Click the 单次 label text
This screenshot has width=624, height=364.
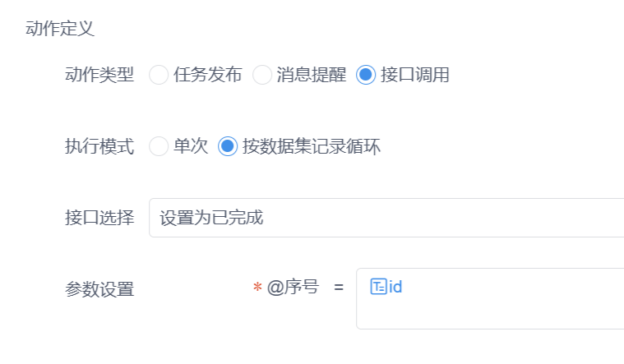[191, 146]
